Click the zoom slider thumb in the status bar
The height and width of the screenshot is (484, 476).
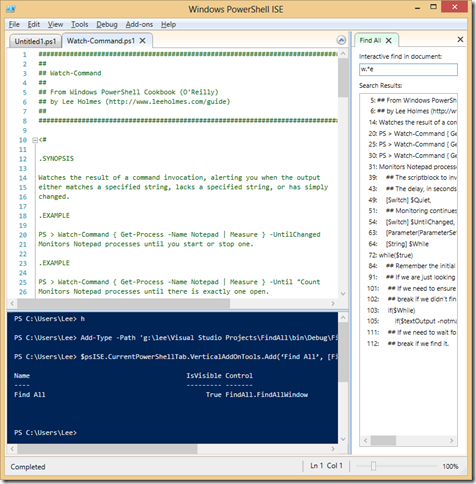click(373, 466)
